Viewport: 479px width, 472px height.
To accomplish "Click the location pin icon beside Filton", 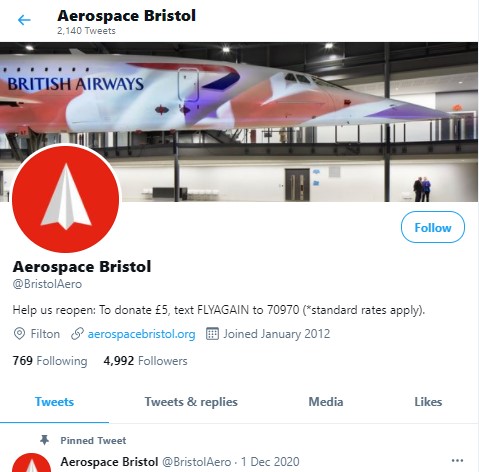I will pyautogui.click(x=19, y=334).
